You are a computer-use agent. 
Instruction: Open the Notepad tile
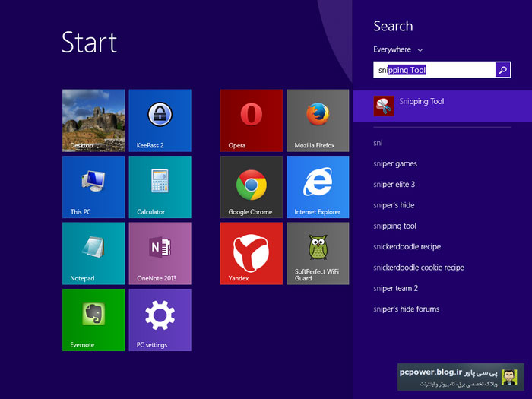[93, 253]
